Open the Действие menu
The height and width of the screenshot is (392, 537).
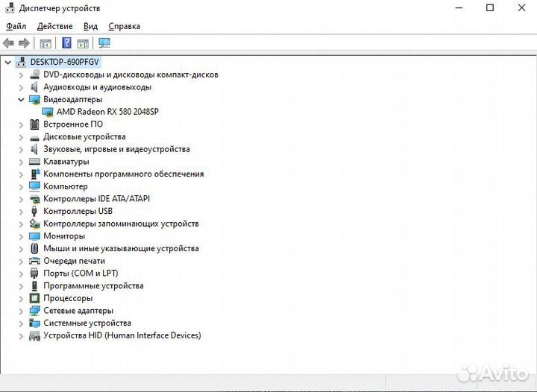click(x=54, y=26)
